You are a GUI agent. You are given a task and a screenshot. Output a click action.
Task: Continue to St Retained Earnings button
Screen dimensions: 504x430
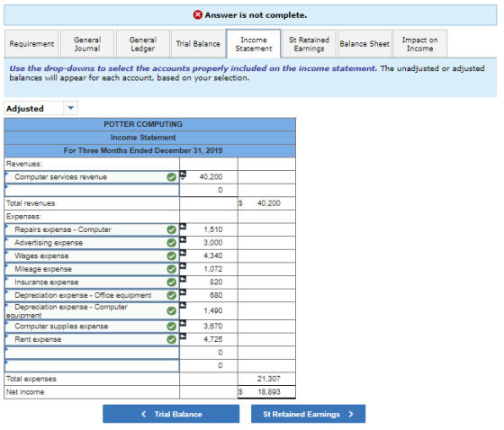point(308,414)
